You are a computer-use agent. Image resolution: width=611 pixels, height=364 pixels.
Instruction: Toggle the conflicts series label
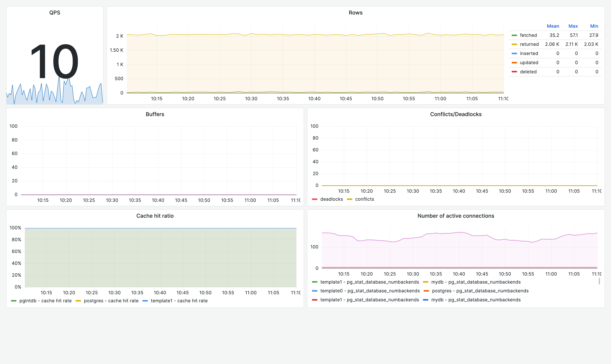pyautogui.click(x=364, y=199)
